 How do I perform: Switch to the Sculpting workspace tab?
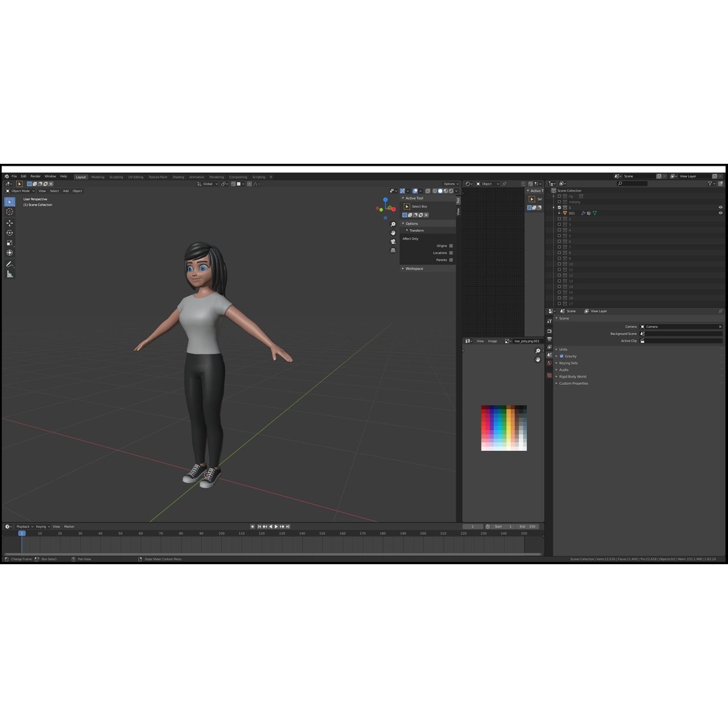point(115,177)
